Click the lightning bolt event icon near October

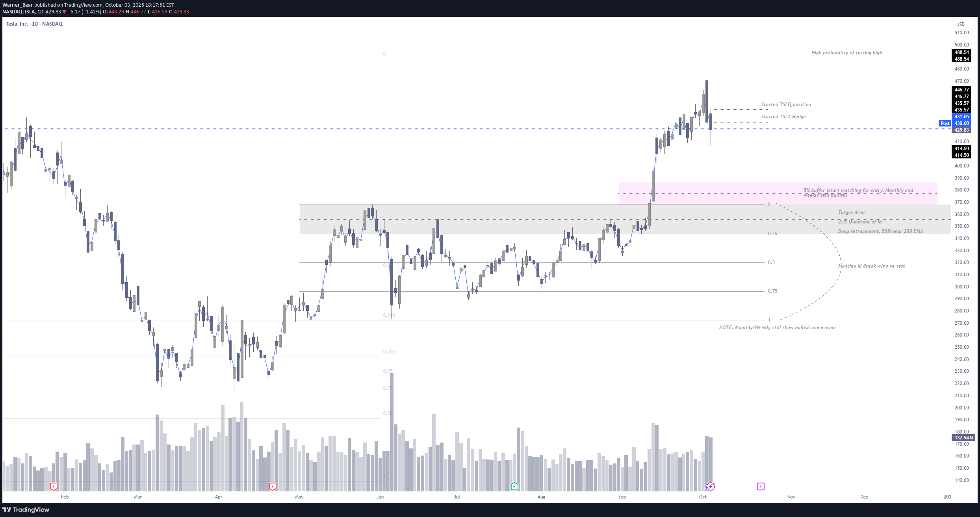[x=710, y=486]
